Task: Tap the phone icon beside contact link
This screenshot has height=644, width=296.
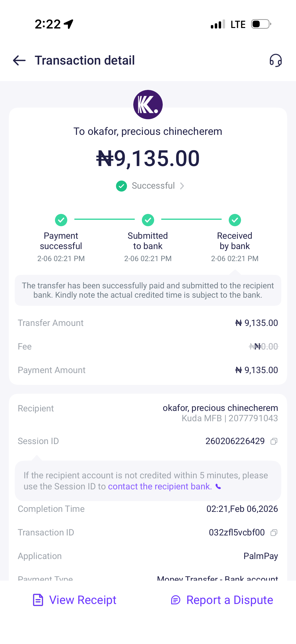Action: pyautogui.click(x=218, y=487)
